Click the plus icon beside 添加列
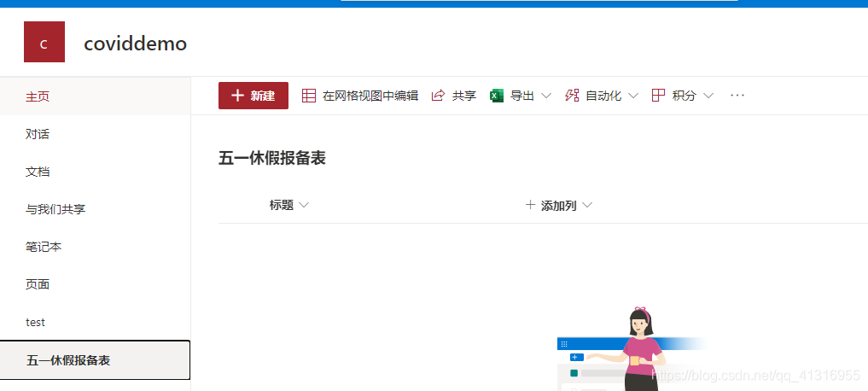868x391 pixels. coord(530,205)
